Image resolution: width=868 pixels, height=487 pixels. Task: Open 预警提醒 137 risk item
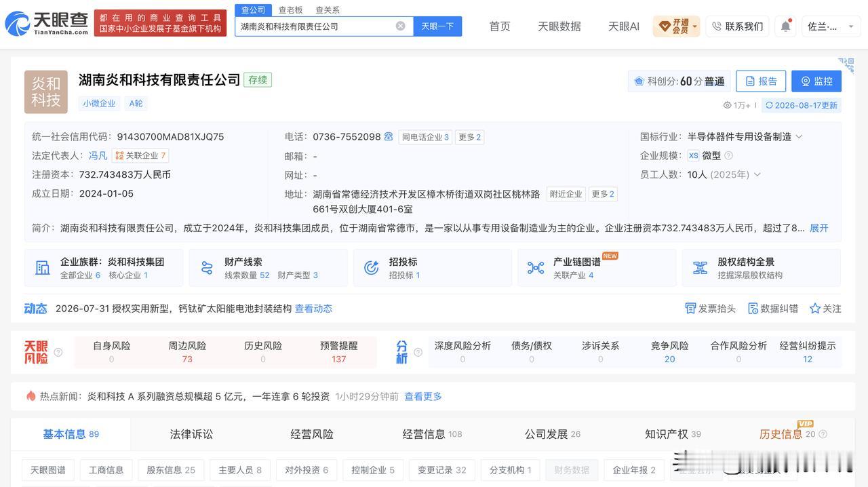339,352
